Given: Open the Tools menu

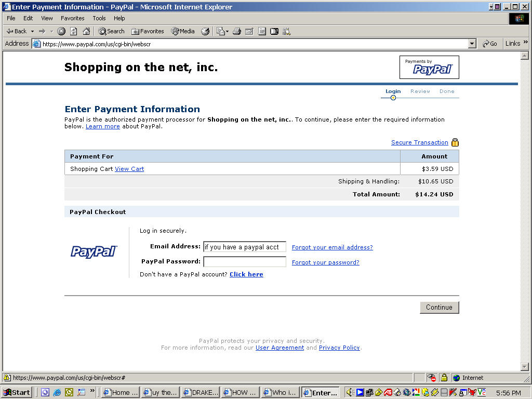Looking at the screenshot, I should [x=99, y=18].
